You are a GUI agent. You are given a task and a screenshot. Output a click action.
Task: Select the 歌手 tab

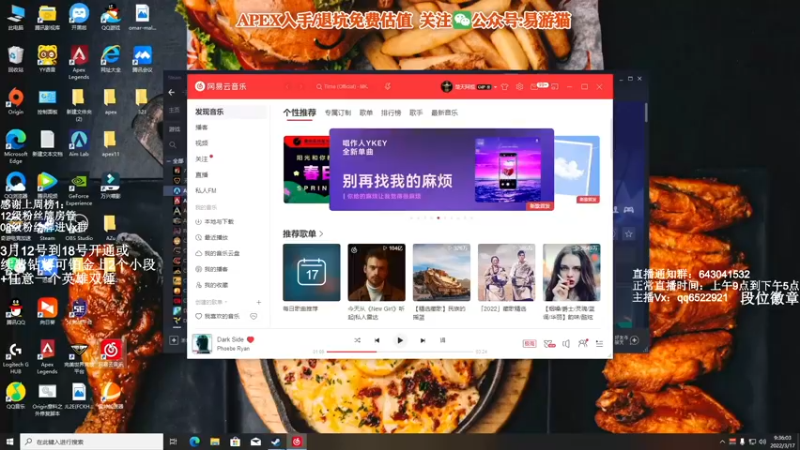pos(416,113)
